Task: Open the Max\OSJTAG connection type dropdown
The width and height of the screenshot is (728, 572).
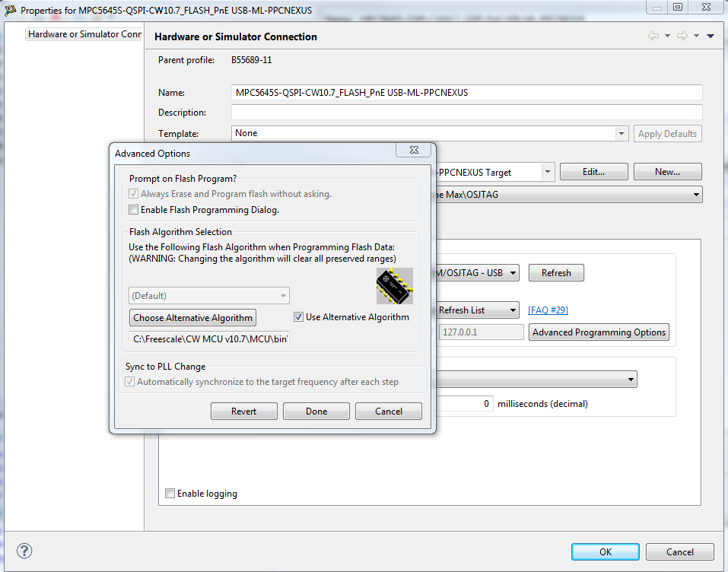Action: pyautogui.click(x=569, y=195)
